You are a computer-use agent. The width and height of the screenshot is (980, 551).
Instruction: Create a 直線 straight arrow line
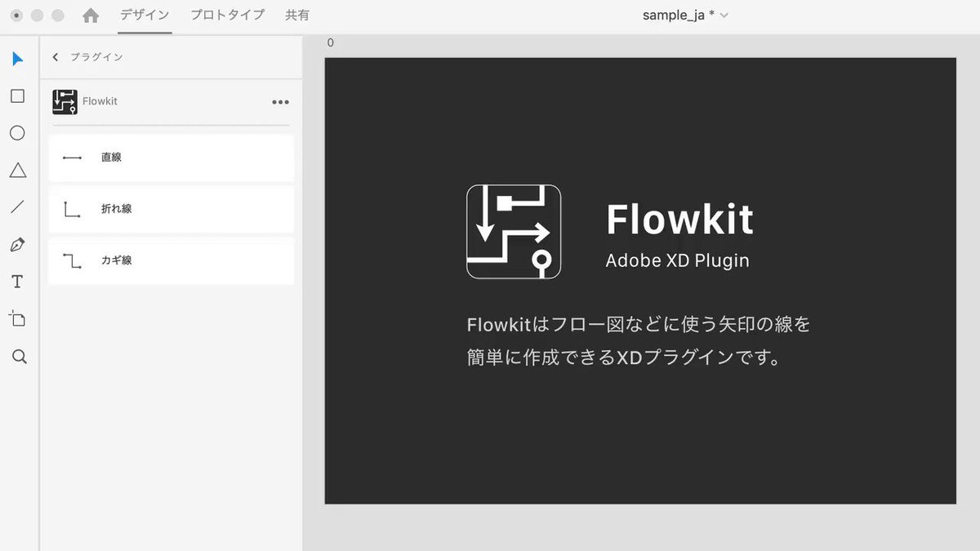171,158
